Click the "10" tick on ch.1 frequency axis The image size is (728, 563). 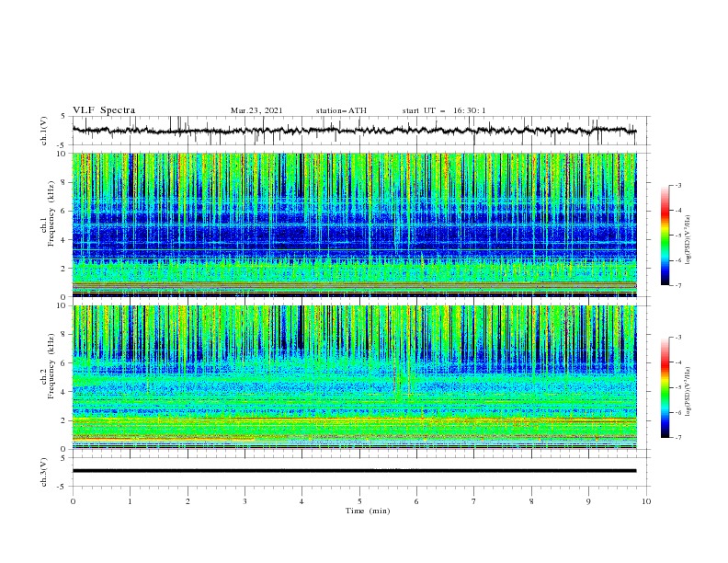[63, 154]
